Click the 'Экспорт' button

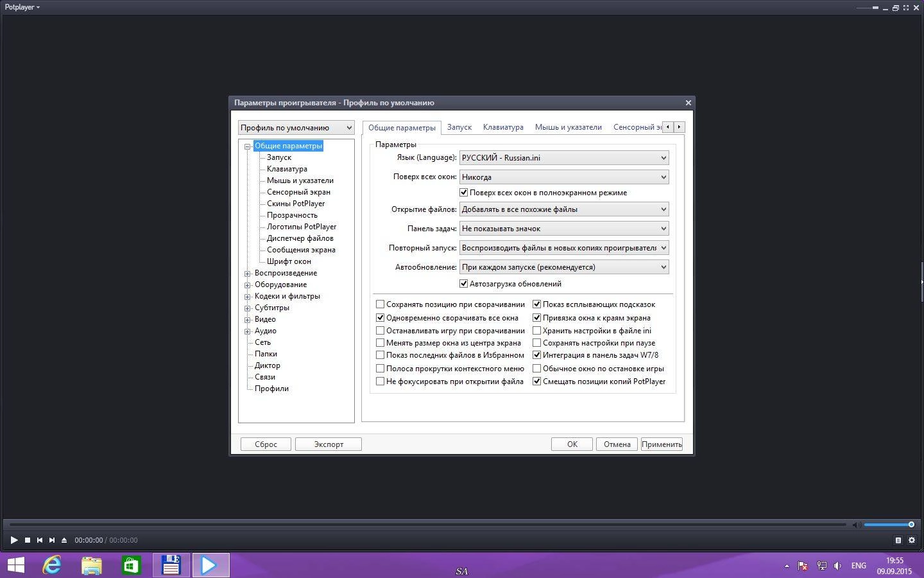coord(329,444)
